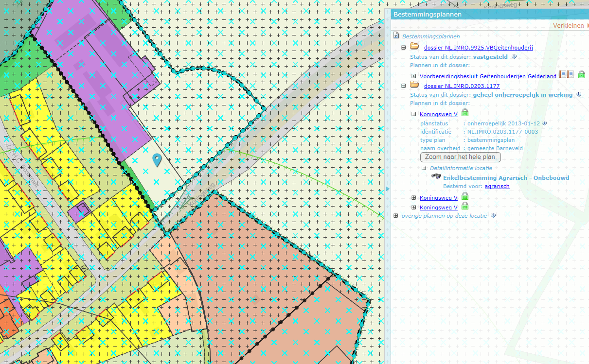
Task: Expand Voorbereidingsbesluit Geitenhouderijen Gelderland
Action: (x=413, y=76)
